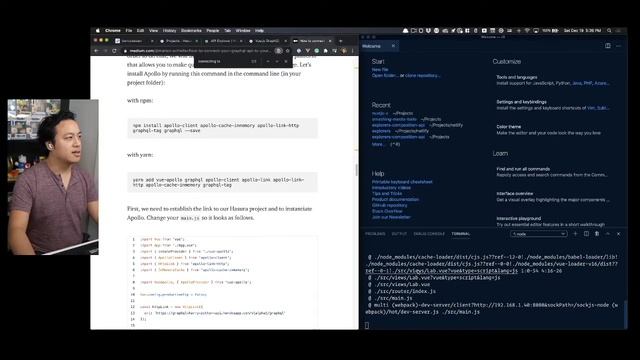Click the Wi-Fi status icon

pos(527,31)
